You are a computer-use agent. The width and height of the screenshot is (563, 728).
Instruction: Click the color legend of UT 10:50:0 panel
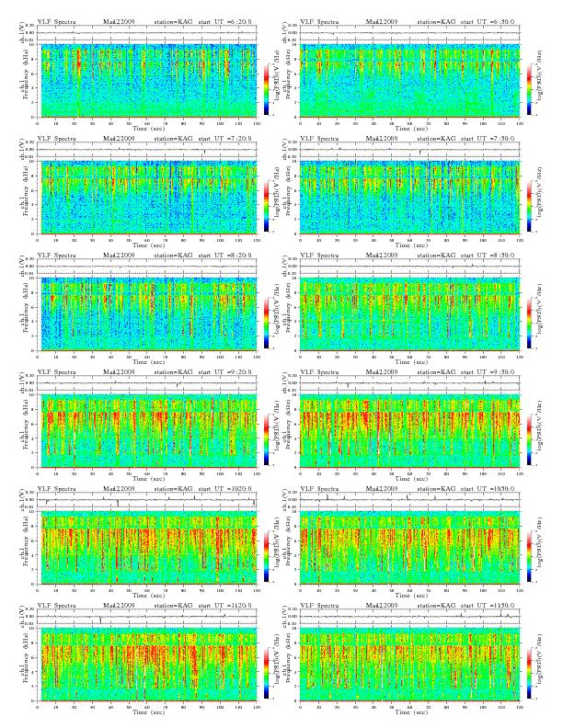click(530, 557)
